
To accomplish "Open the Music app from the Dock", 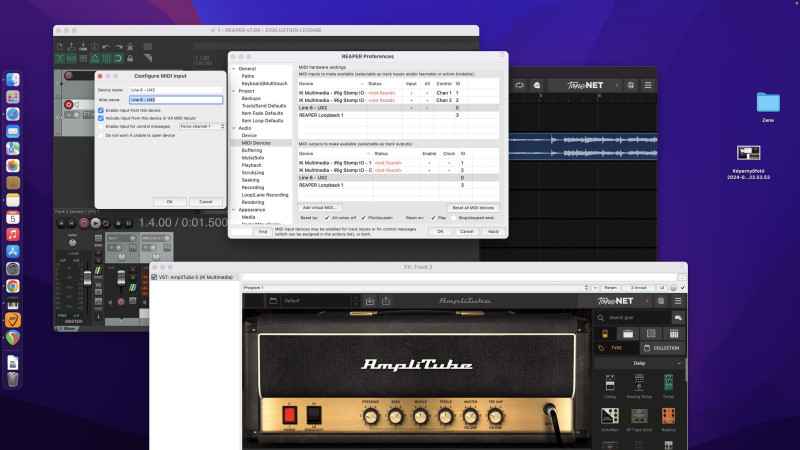I will 13,234.
